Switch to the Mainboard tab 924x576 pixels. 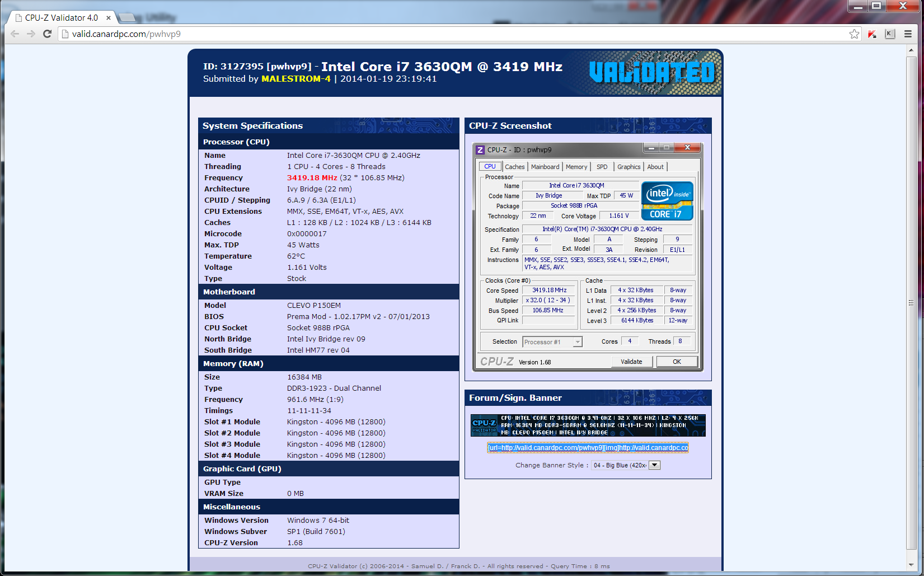tap(545, 167)
